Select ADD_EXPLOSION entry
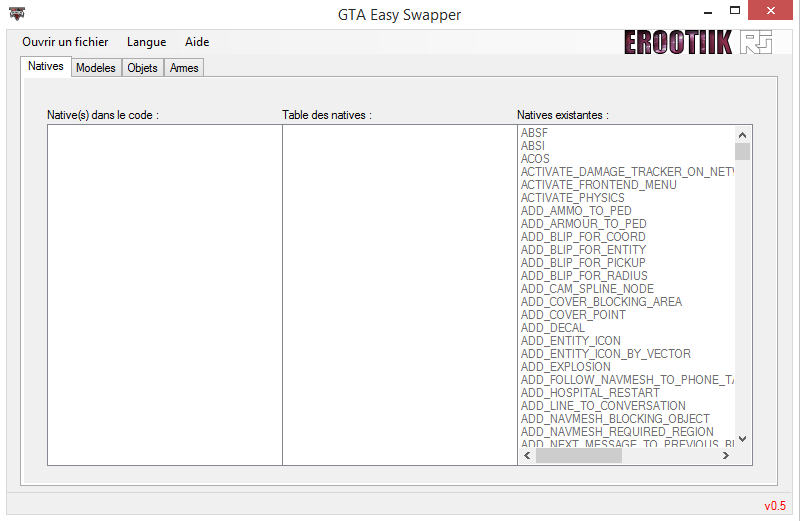This screenshot has height=521, width=800. coord(565,367)
